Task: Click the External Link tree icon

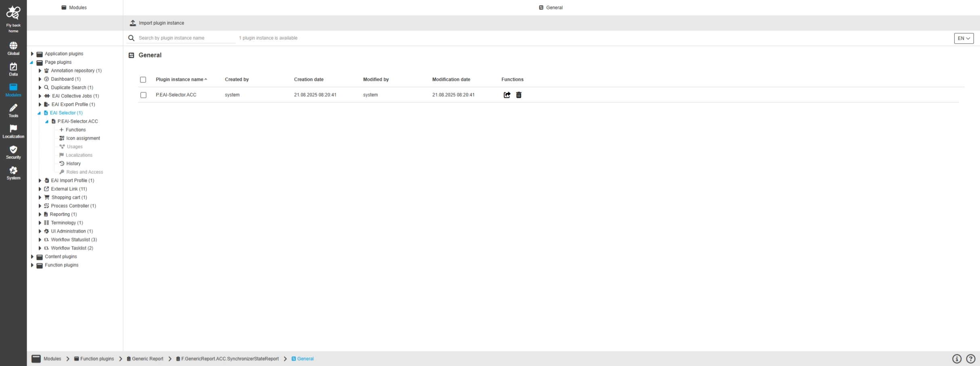Action: 46,189
